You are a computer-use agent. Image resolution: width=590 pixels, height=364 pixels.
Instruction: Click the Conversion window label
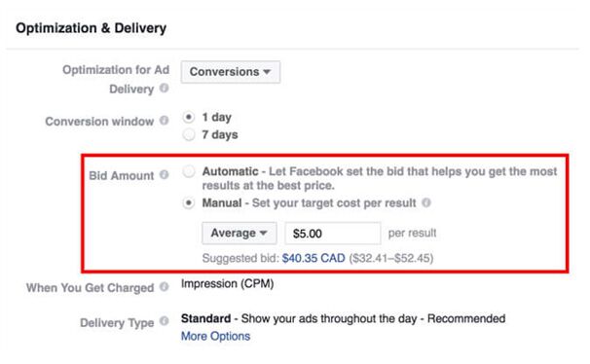99,122
